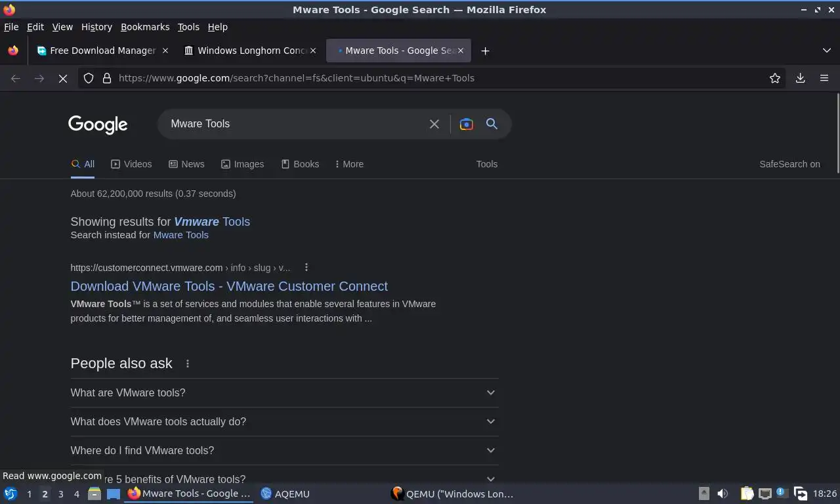
Task: Open People also ask options menu
Action: 188,364
